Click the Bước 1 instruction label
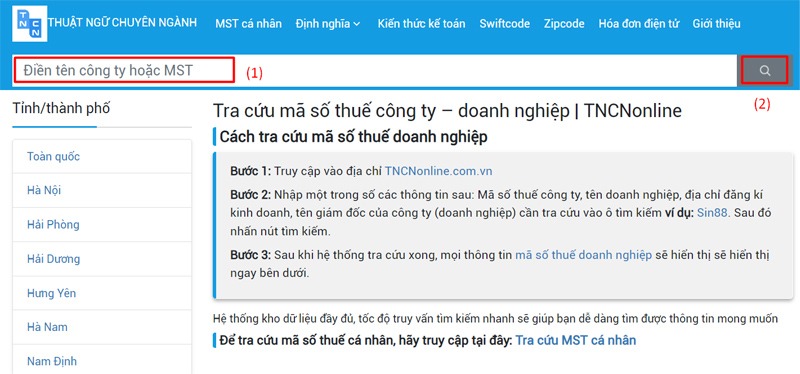Screen dimensions: 800x374 click(x=251, y=171)
